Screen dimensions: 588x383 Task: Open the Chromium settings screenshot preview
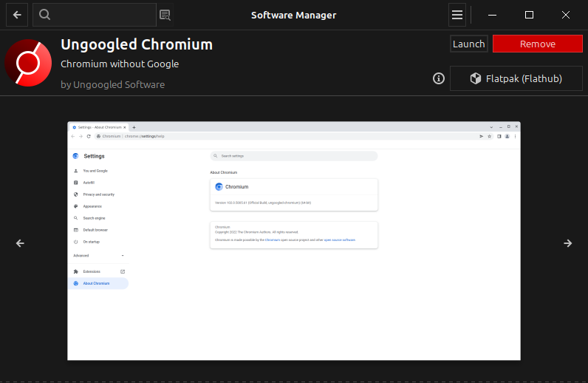pyautogui.click(x=294, y=241)
